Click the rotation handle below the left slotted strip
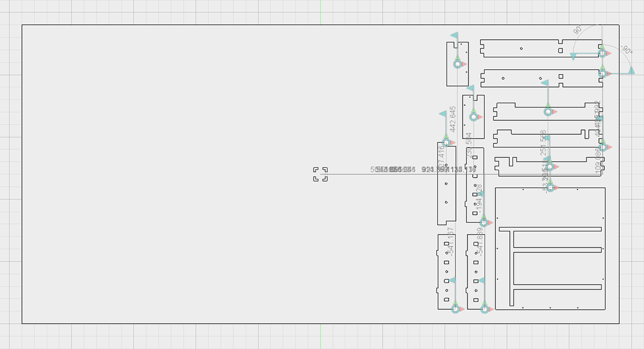 [x=456, y=310]
